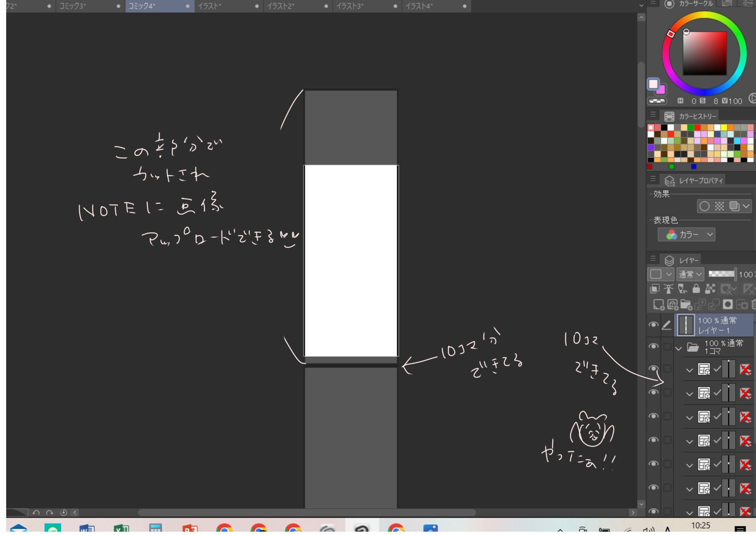The height and width of the screenshot is (535, 756).
Task: Click merge with layer below icon
Action: [x=713, y=304]
